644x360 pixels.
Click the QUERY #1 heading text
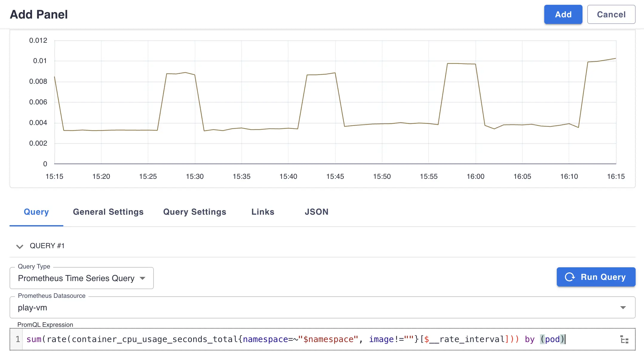tap(47, 246)
